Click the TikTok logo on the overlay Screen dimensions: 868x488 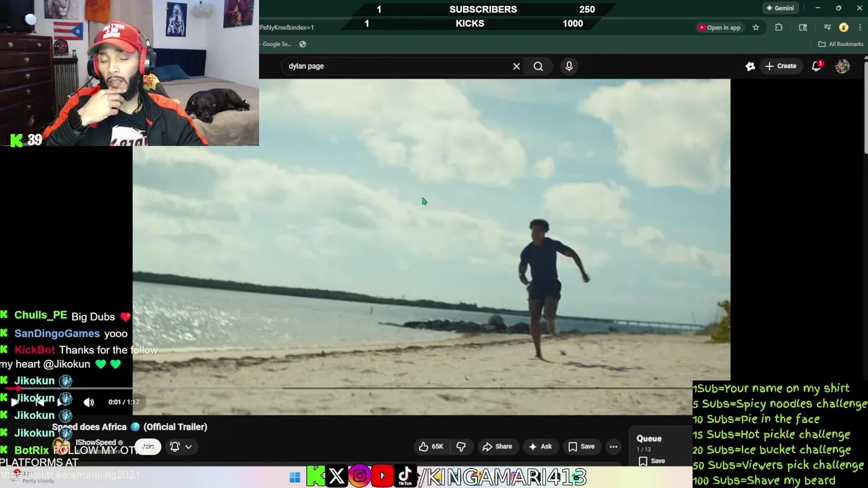[406, 476]
